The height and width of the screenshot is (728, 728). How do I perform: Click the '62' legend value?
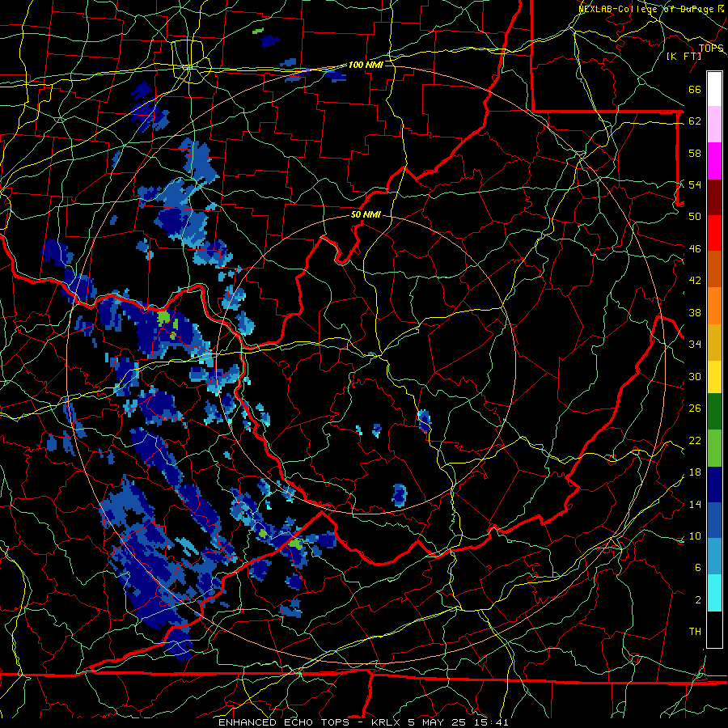(695, 121)
